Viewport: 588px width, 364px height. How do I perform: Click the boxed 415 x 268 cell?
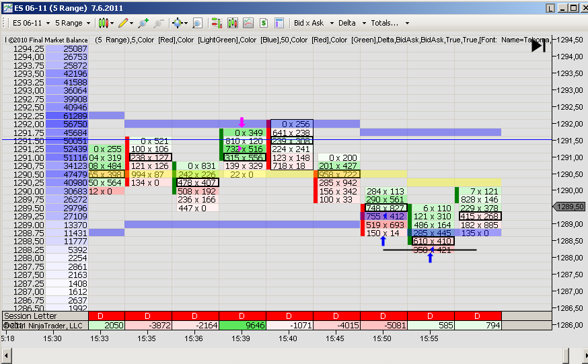click(480, 216)
